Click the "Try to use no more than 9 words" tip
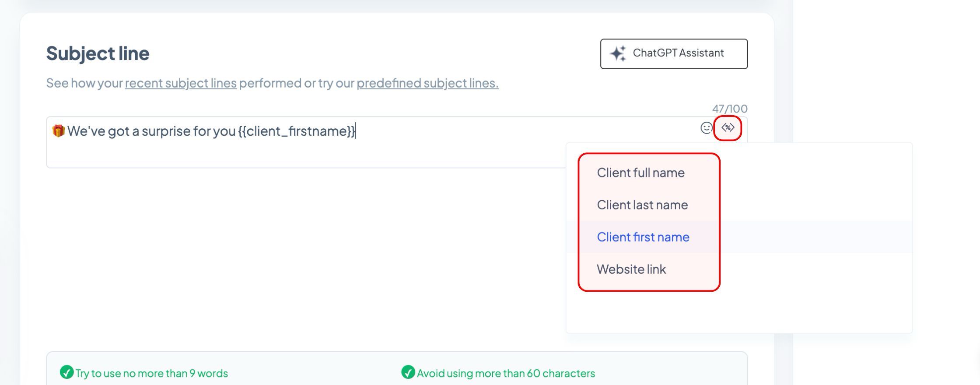 point(151,373)
